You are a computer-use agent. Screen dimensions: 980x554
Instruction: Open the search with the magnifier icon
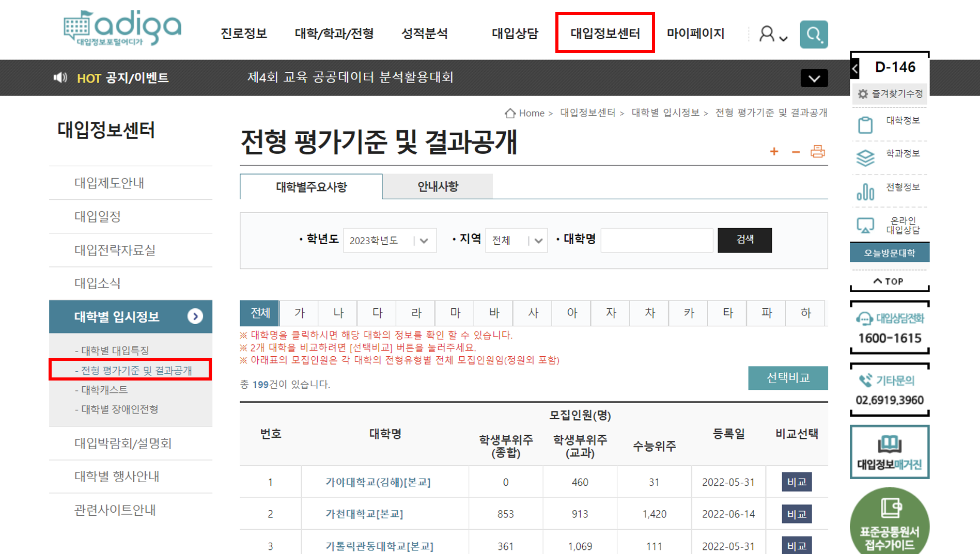[813, 34]
